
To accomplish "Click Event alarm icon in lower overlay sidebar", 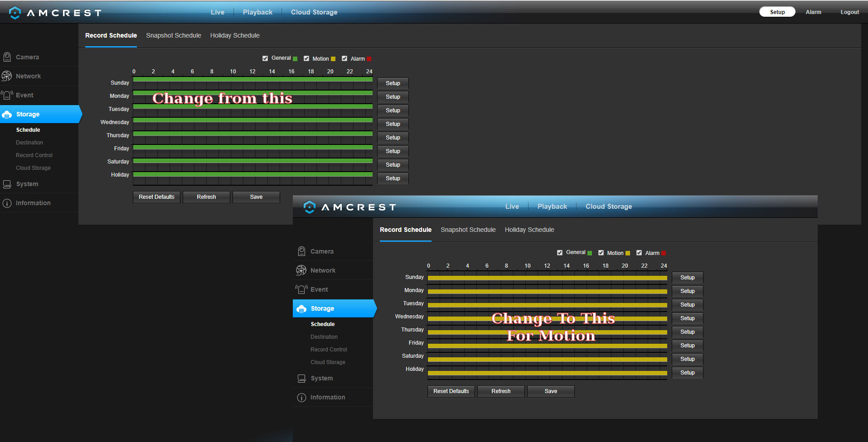I will tap(301, 289).
